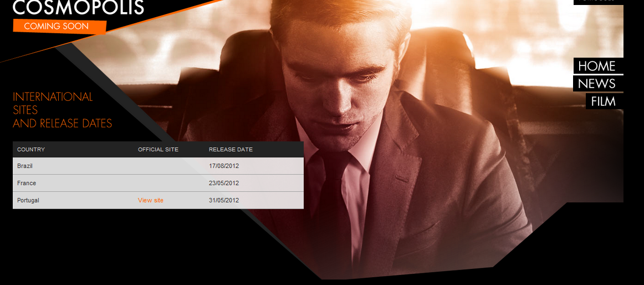The image size is (644, 285).
Task: Select the Brazil row in the table
Action: (x=158, y=166)
